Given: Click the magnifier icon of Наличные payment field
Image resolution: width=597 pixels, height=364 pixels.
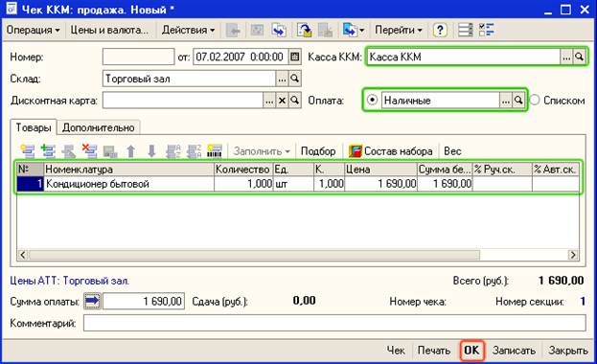Looking at the screenshot, I should 518,101.
